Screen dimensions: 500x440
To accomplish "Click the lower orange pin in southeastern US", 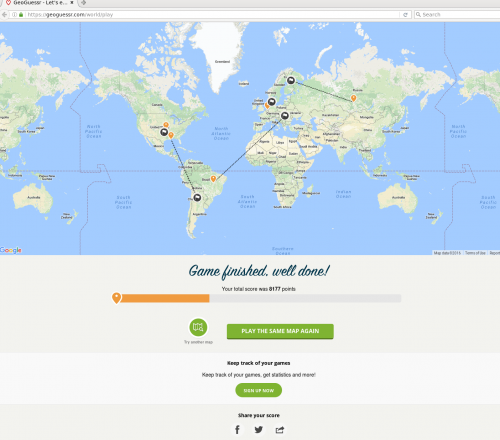I will click(x=171, y=135).
